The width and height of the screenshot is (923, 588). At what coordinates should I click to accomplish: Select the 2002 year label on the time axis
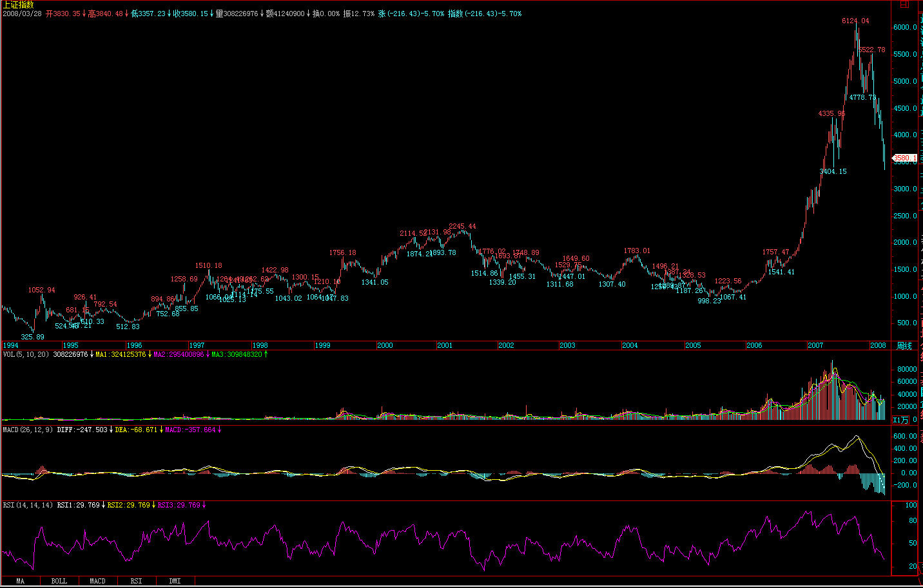[x=506, y=346]
